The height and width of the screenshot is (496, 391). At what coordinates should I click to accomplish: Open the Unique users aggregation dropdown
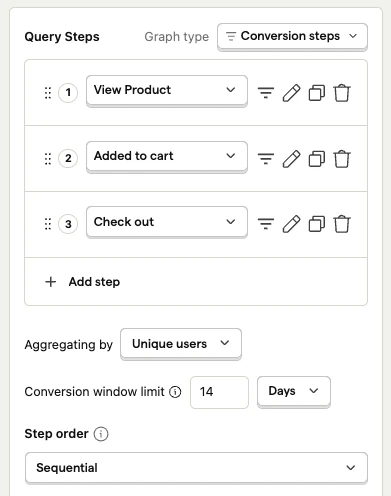pyautogui.click(x=181, y=344)
